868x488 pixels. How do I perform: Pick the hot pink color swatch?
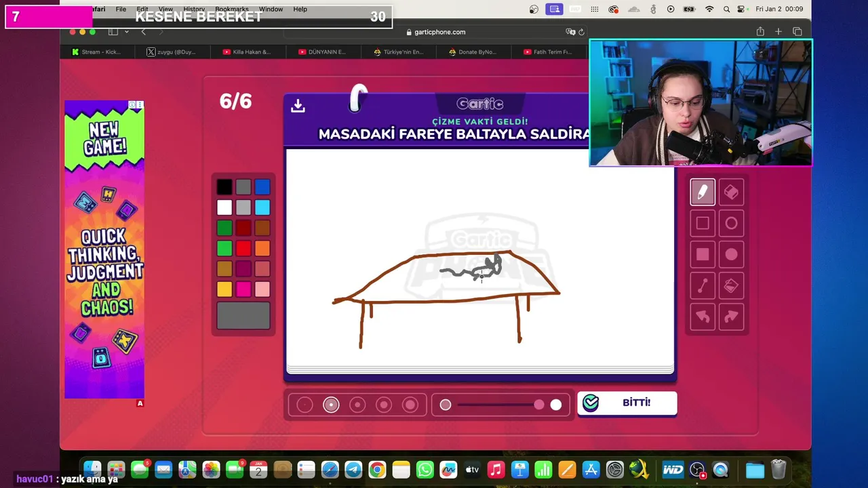tap(243, 289)
